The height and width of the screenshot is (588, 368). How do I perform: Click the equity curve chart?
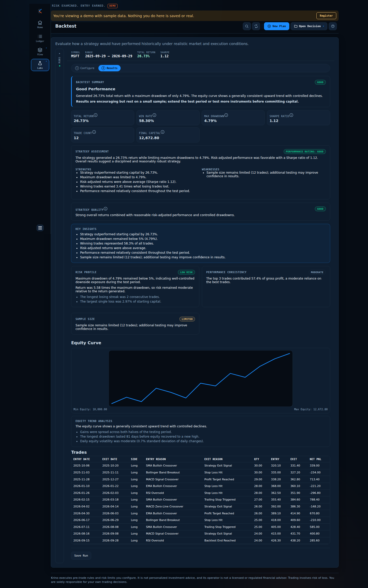coord(201,378)
